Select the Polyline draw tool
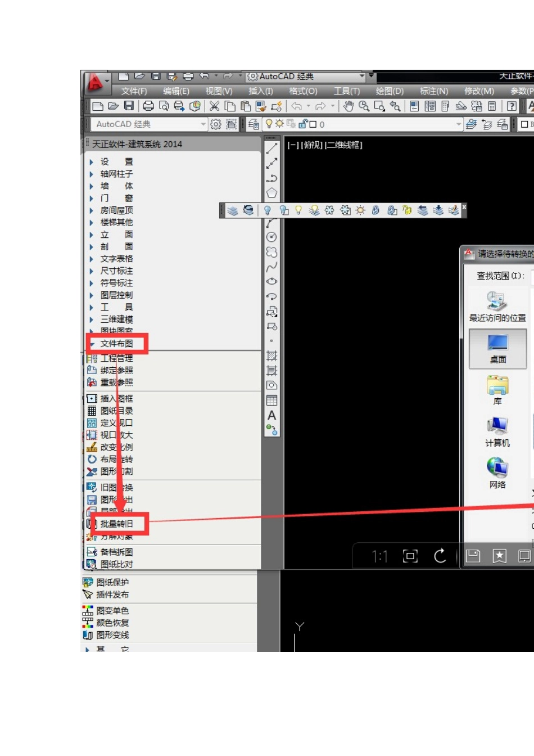The image size is (534, 756). [272, 179]
